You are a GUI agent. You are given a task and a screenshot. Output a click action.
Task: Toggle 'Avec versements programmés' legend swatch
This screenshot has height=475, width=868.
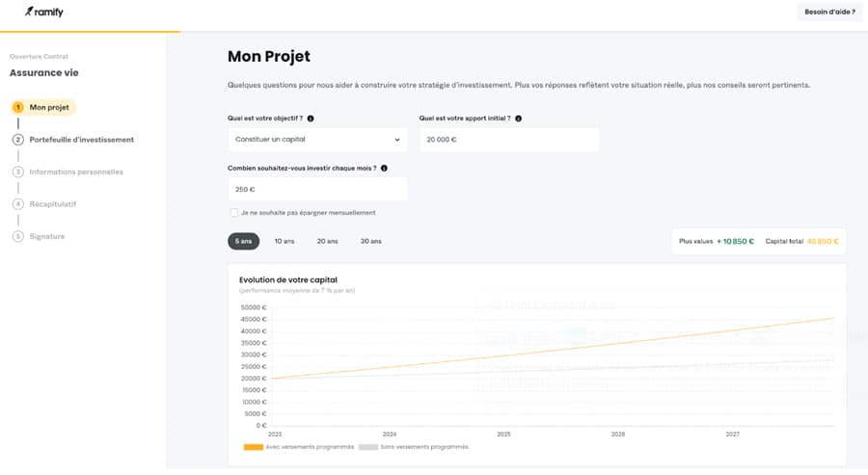tap(253, 447)
